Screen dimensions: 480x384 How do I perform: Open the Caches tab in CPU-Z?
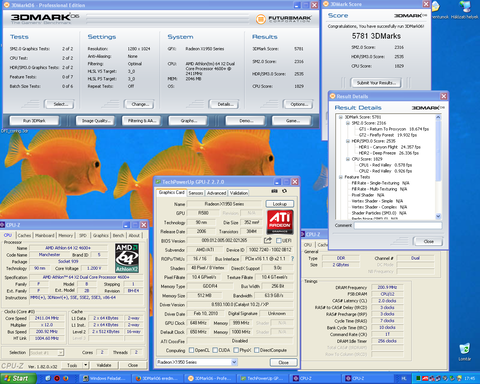24,235
